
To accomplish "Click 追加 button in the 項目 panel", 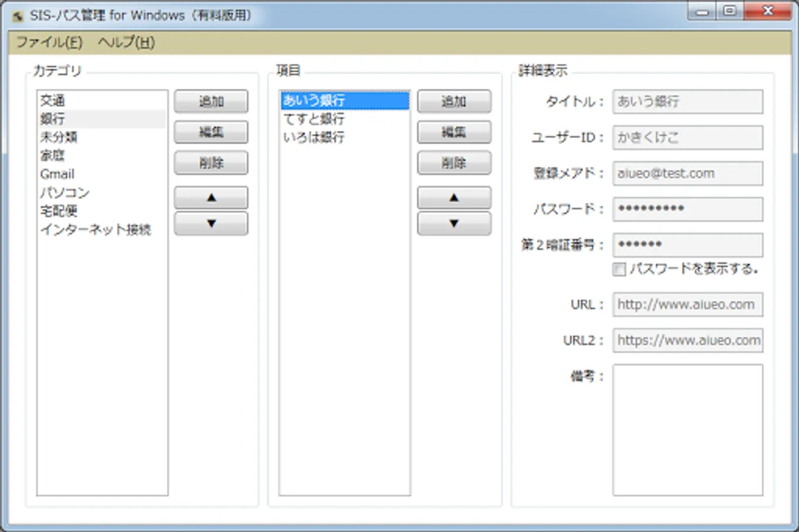I will [454, 101].
